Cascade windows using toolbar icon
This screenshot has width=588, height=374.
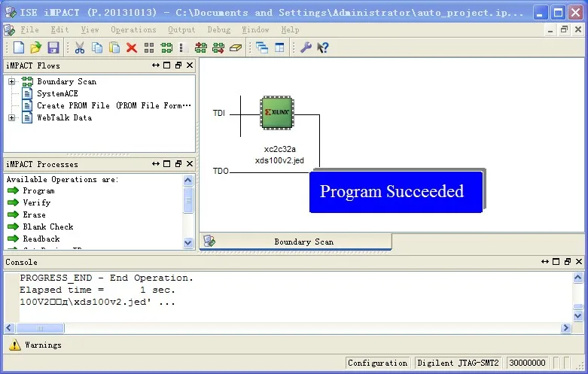pyautogui.click(x=262, y=47)
